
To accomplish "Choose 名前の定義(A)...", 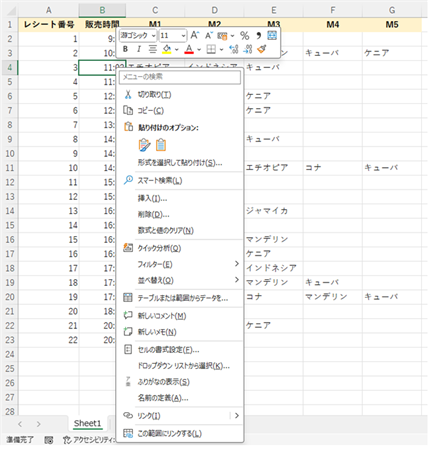I will pyautogui.click(x=180, y=398).
